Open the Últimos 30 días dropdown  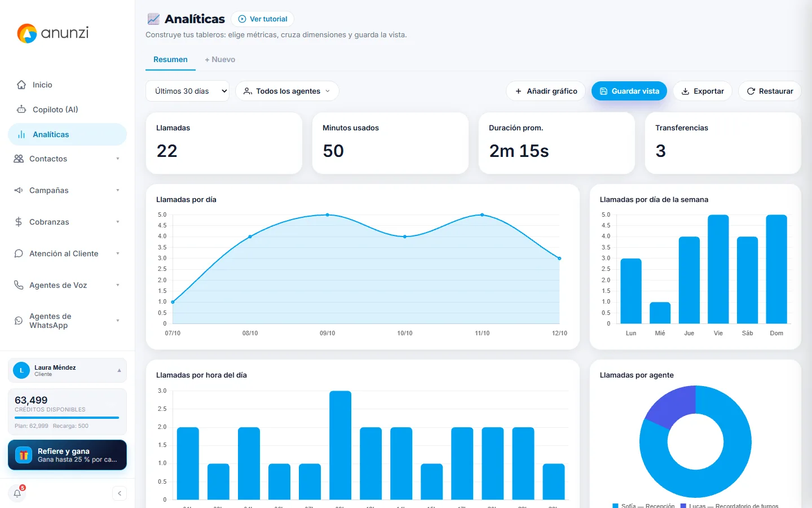click(x=187, y=91)
